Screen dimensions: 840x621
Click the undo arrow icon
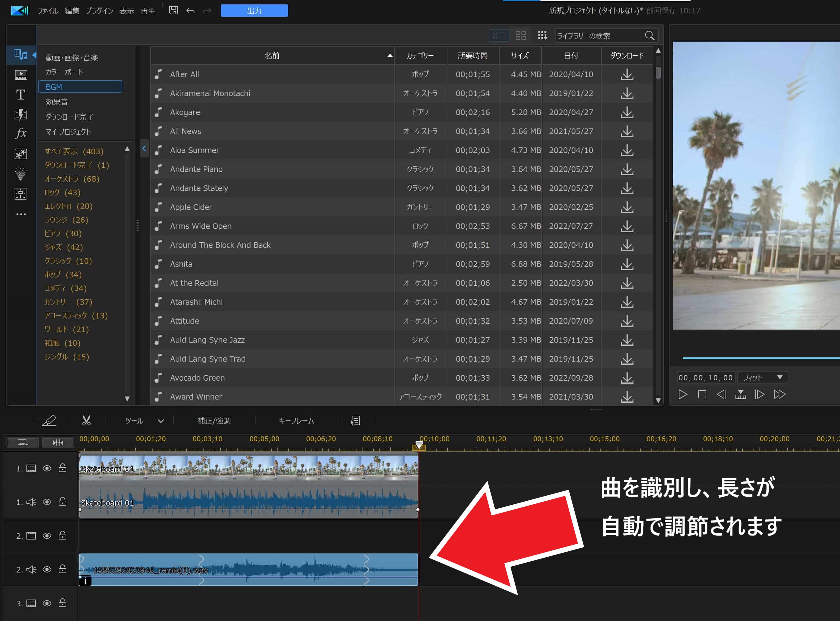[x=190, y=11]
